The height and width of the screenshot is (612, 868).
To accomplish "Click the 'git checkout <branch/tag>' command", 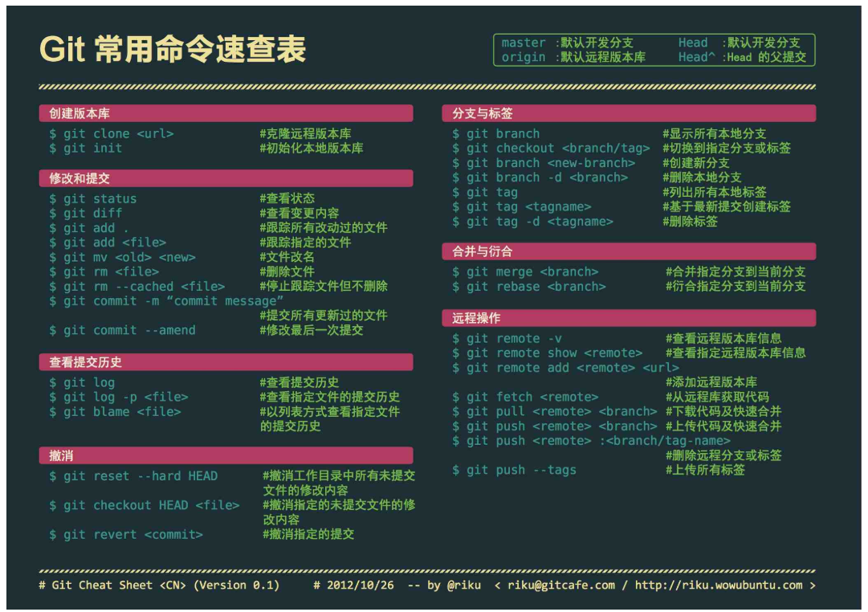I will (552, 149).
